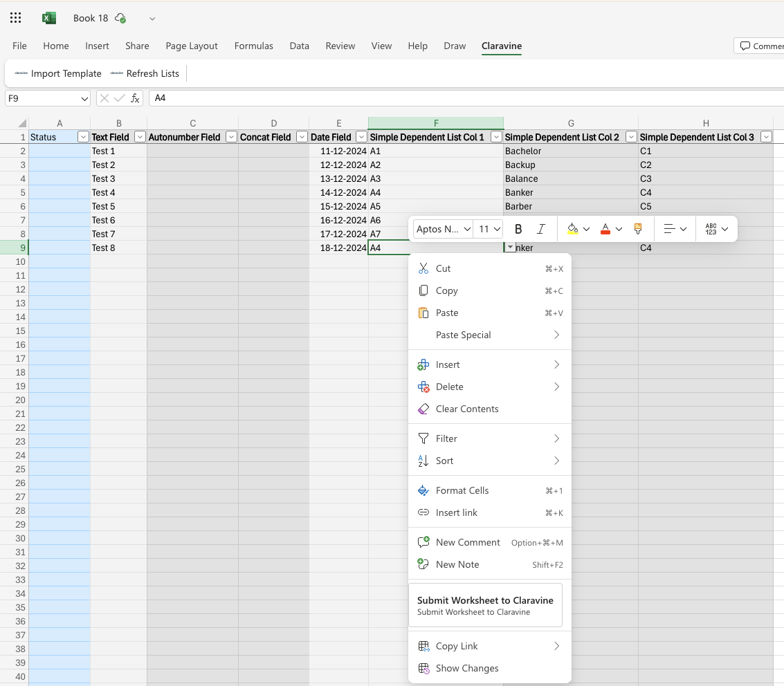Open the Date Field filter dropdown
Viewport: 784px width, 686px height.
pyautogui.click(x=361, y=137)
